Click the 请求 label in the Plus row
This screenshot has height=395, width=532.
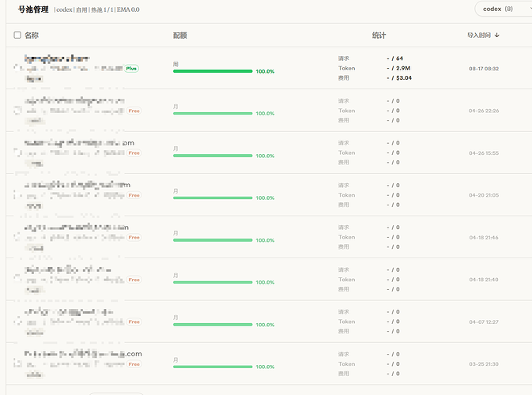click(x=343, y=58)
